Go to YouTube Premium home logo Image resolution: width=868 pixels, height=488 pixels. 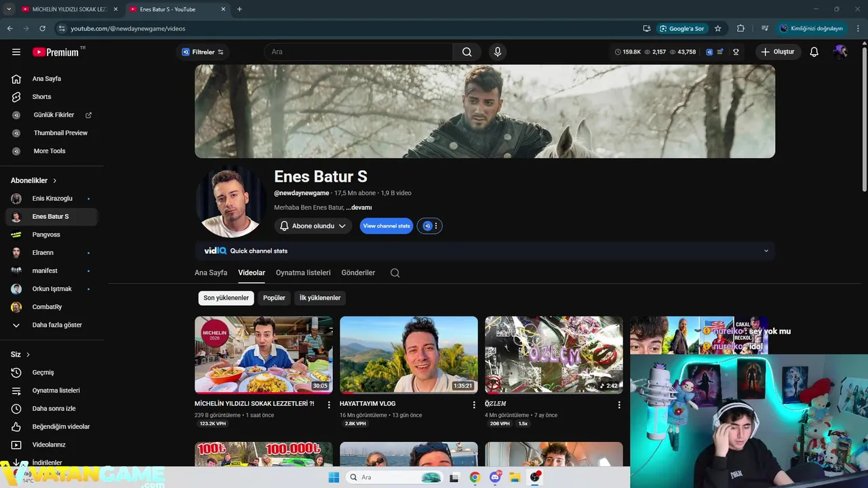[56, 52]
